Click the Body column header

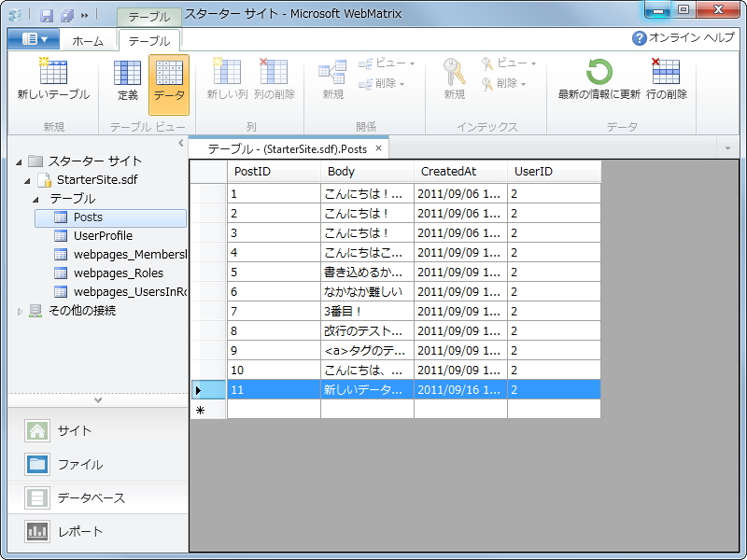[x=367, y=172]
